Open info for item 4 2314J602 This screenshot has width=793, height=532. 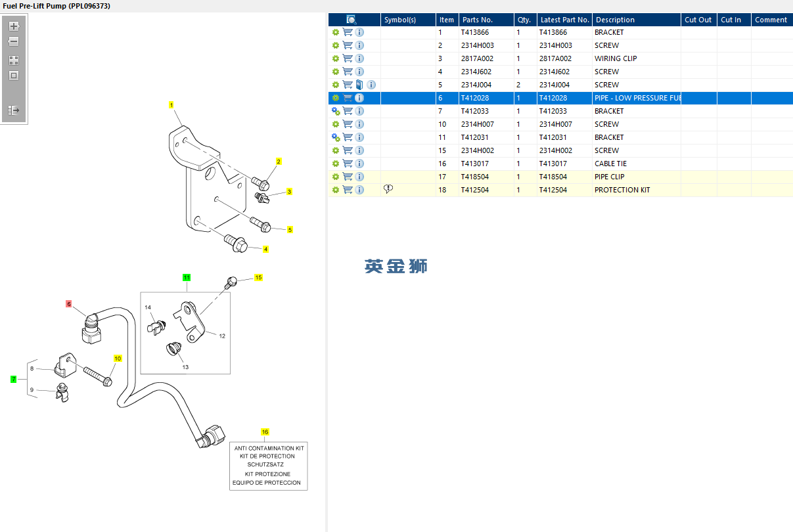coord(359,72)
